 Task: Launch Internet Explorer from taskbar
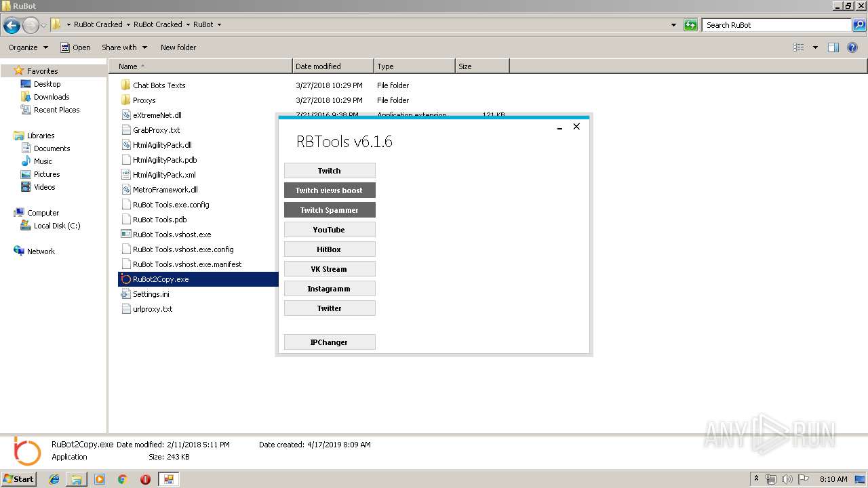tap(54, 479)
